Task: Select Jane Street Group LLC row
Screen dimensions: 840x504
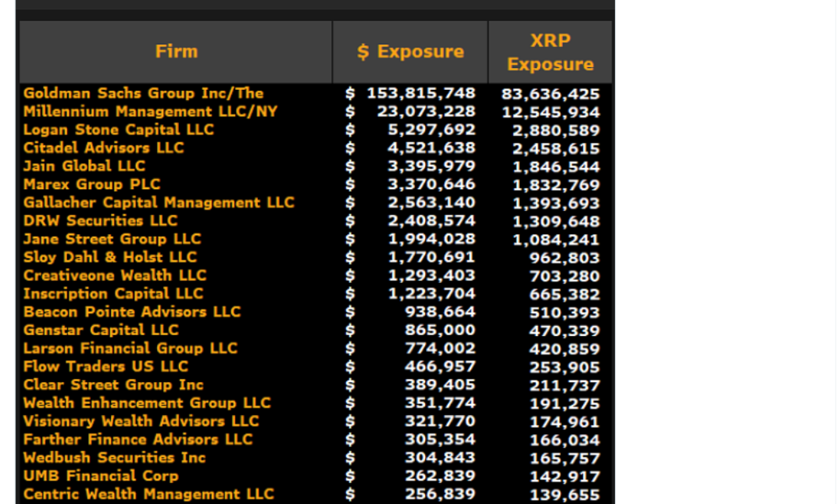Action: [x=113, y=239]
